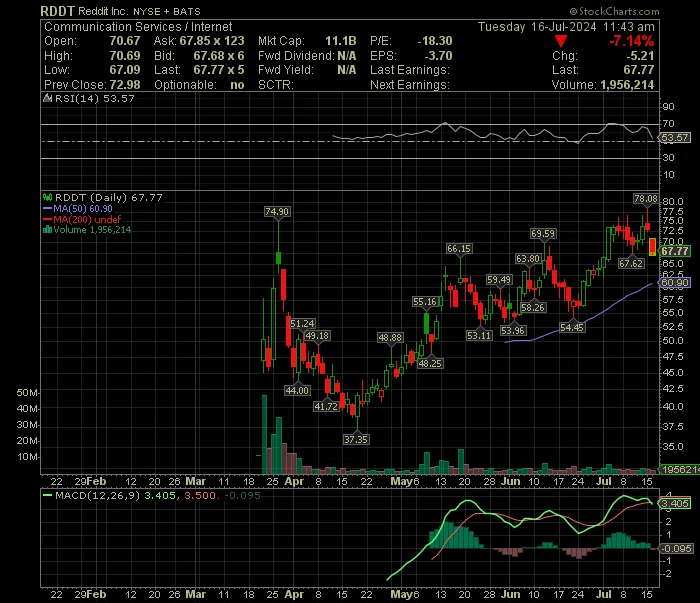This screenshot has height=603, width=700.
Task: Click the blue 60.90 moving average axis tag
Action: (x=675, y=283)
